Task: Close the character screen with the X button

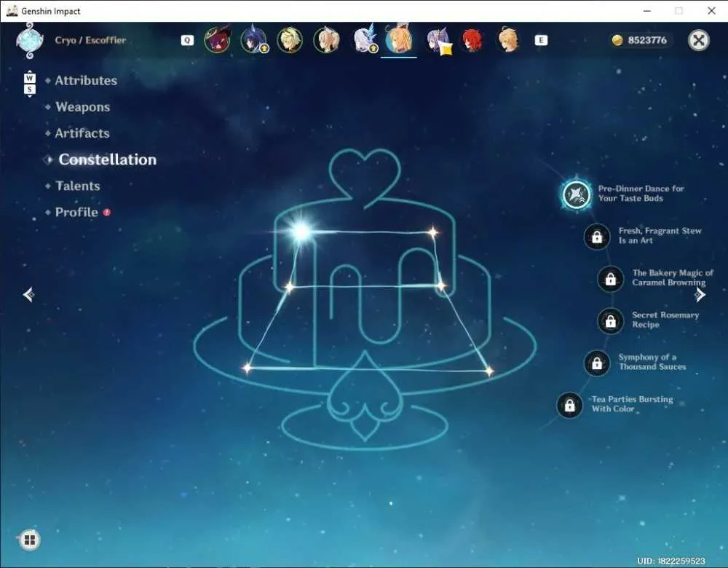Action: 699,40
